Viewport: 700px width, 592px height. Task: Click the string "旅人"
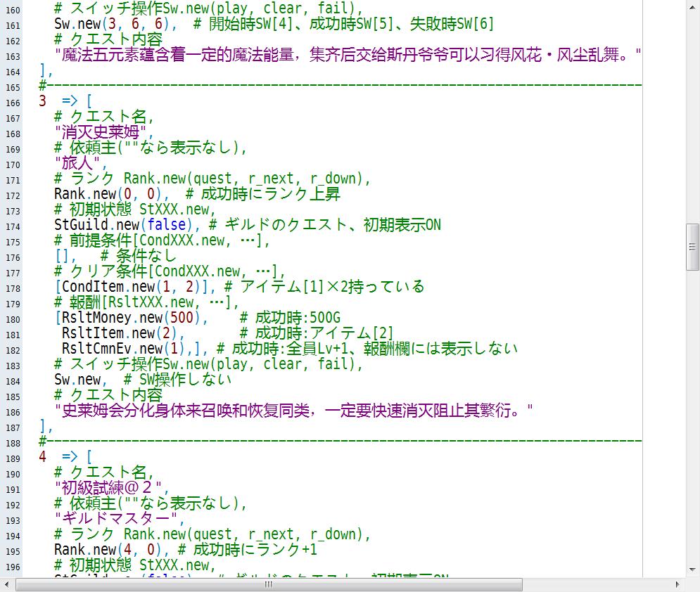pos(77,163)
